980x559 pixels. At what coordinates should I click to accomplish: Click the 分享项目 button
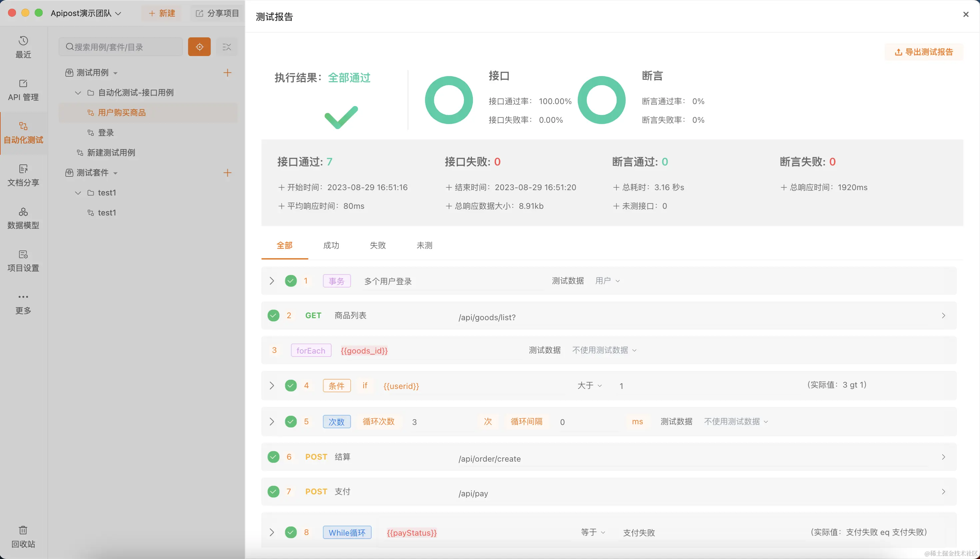pos(217,13)
